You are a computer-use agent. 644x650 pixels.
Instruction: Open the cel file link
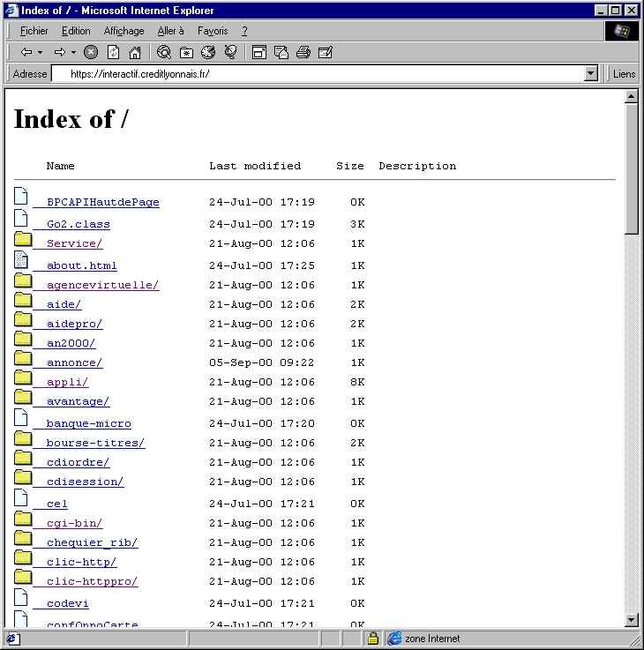pos(56,504)
